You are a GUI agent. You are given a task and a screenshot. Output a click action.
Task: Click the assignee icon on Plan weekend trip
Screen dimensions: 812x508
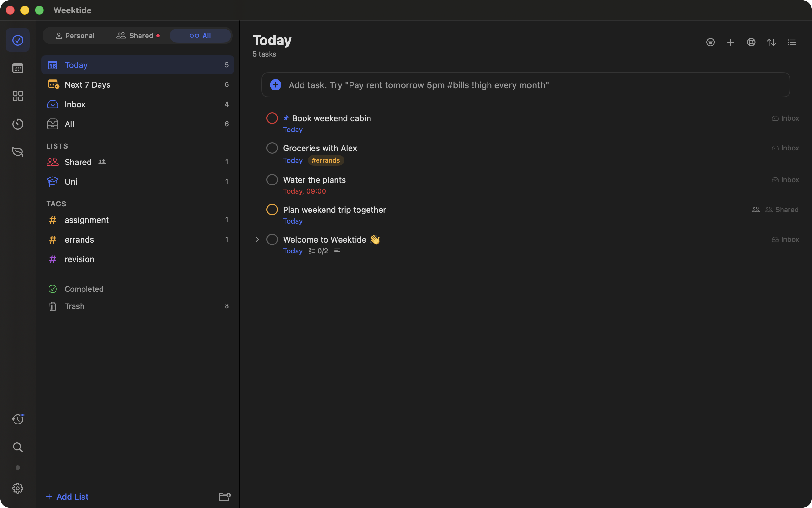pos(756,210)
